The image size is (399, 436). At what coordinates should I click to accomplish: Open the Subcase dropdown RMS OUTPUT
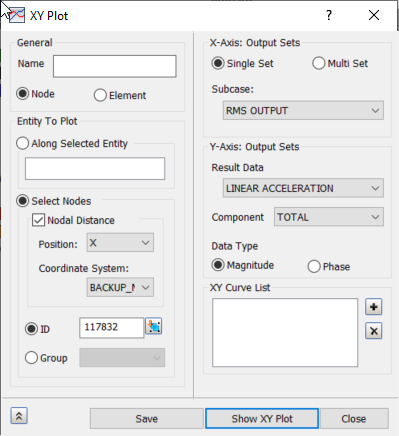[303, 110]
